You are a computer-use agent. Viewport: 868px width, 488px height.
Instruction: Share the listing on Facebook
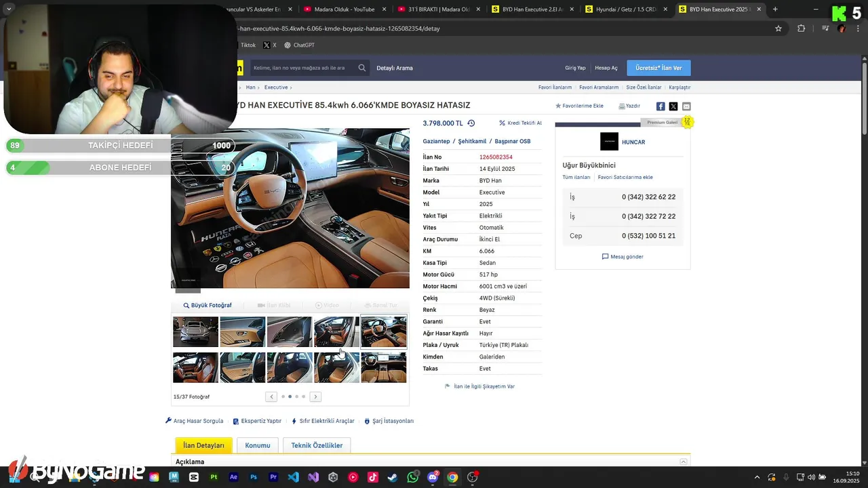(660, 106)
